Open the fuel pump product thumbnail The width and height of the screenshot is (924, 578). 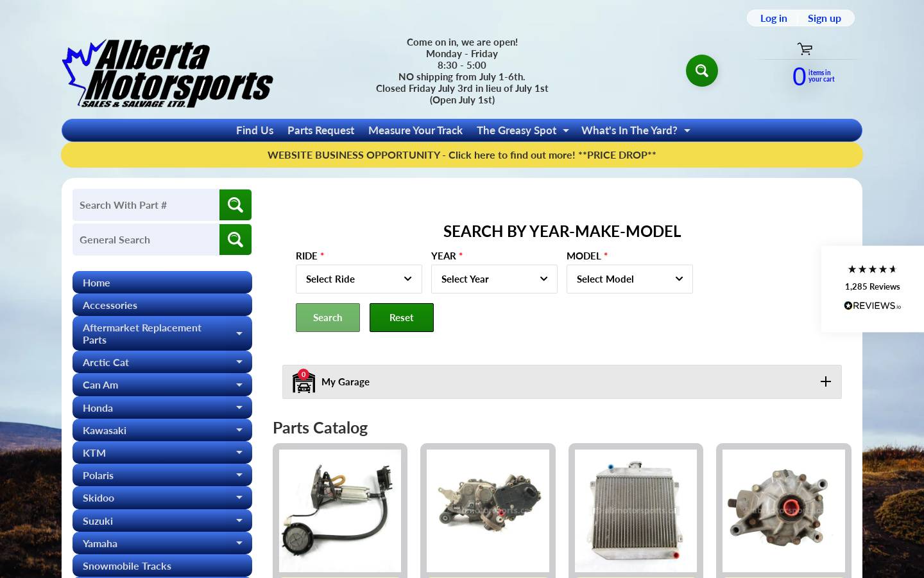coord(340,511)
